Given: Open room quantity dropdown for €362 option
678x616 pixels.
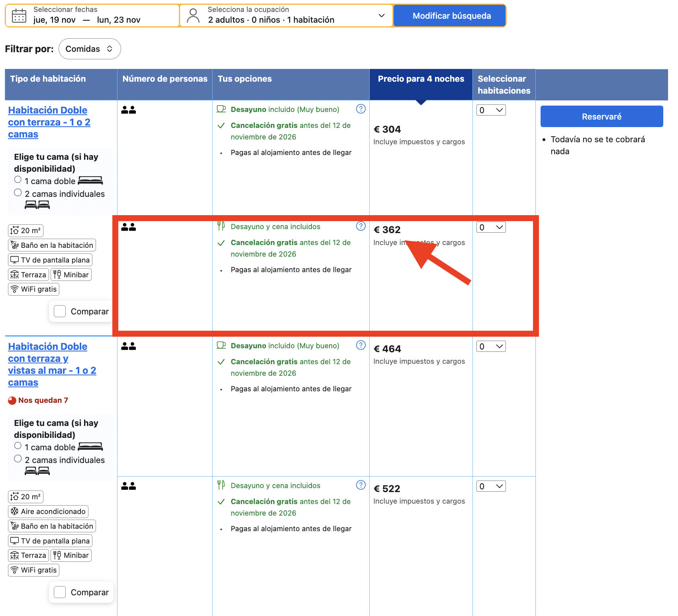Looking at the screenshot, I should coord(491,227).
